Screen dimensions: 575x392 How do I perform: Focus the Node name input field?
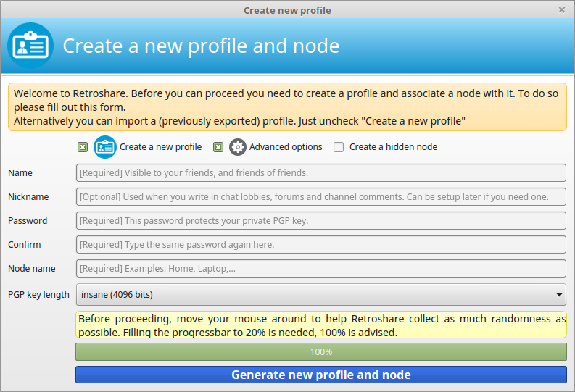pyautogui.click(x=321, y=269)
